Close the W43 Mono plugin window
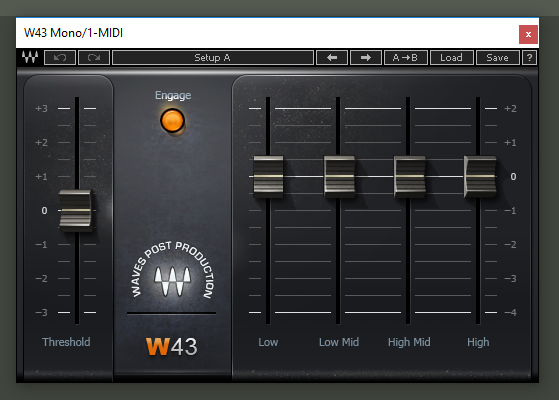The image size is (559, 400). tap(528, 35)
